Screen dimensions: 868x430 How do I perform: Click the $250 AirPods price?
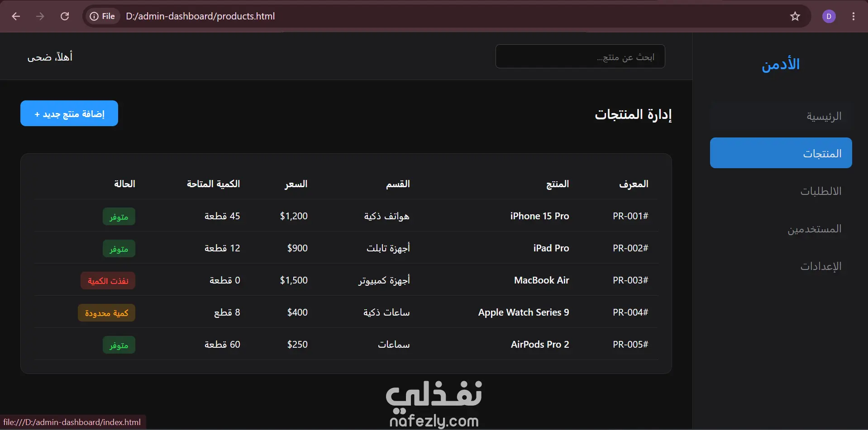[297, 345]
